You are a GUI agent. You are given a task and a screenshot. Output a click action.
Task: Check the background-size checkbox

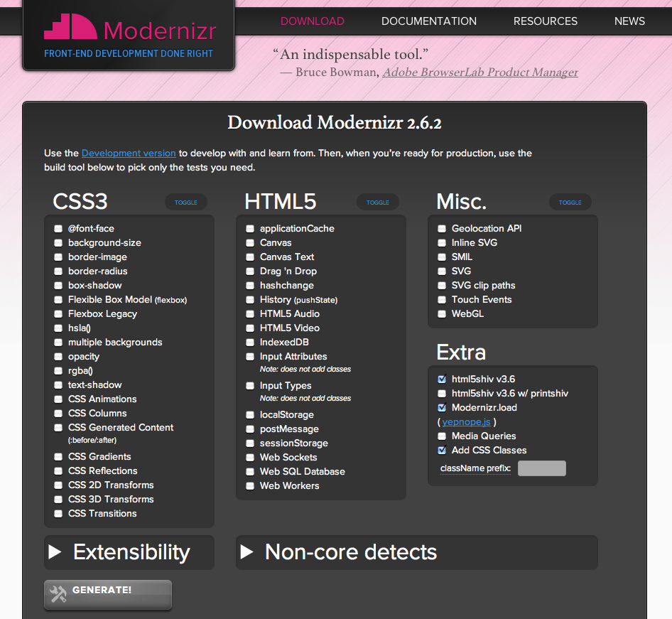coord(58,242)
